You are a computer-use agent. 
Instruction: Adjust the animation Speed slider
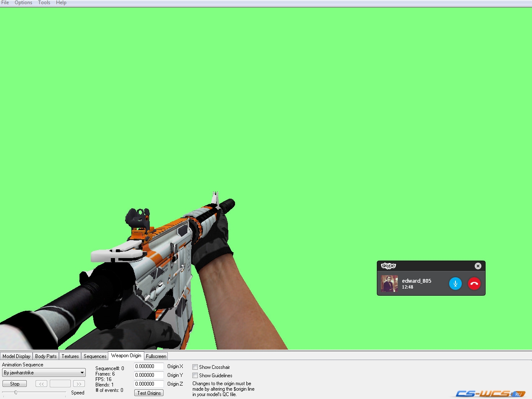[x=16, y=392]
